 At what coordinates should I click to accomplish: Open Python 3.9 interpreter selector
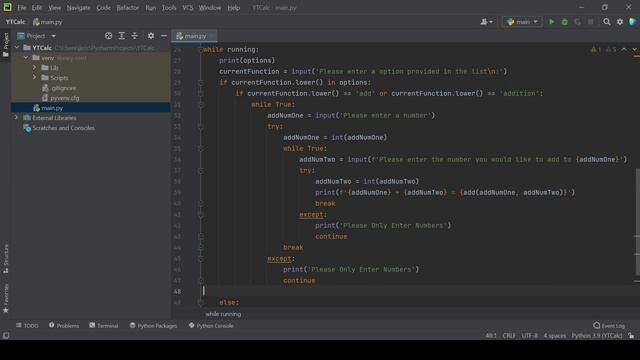(597, 336)
